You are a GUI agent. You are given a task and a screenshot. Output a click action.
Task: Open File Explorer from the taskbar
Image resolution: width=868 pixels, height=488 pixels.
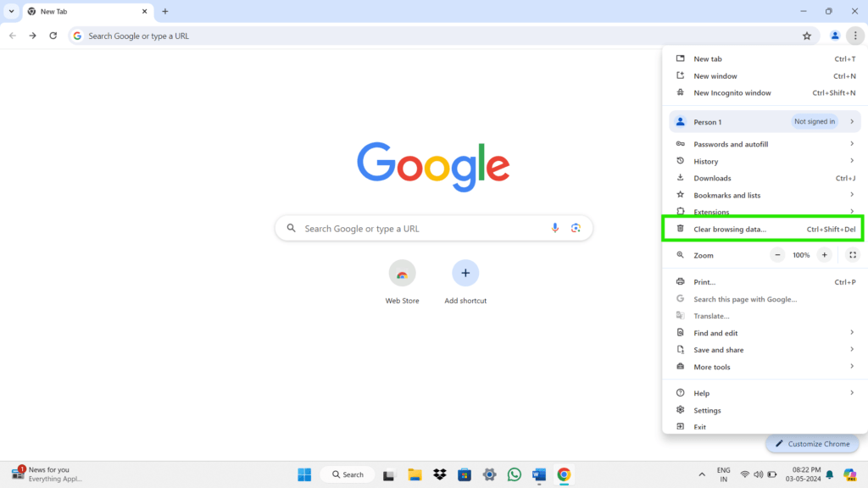point(415,474)
